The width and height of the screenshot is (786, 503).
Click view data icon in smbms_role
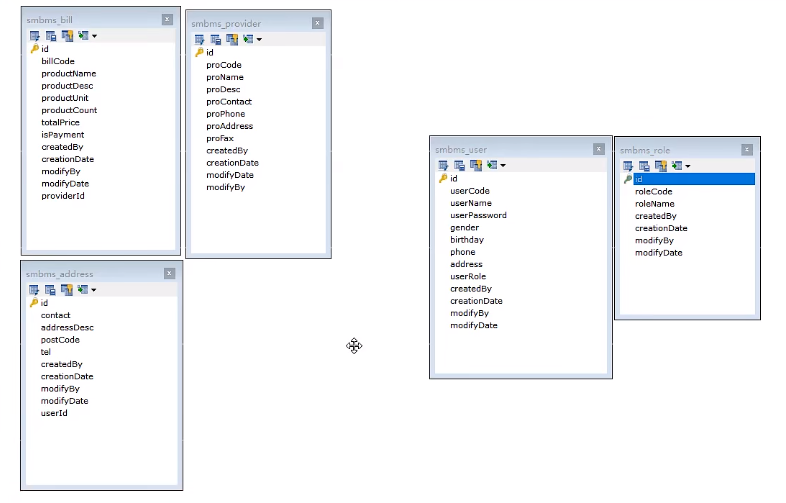point(677,165)
